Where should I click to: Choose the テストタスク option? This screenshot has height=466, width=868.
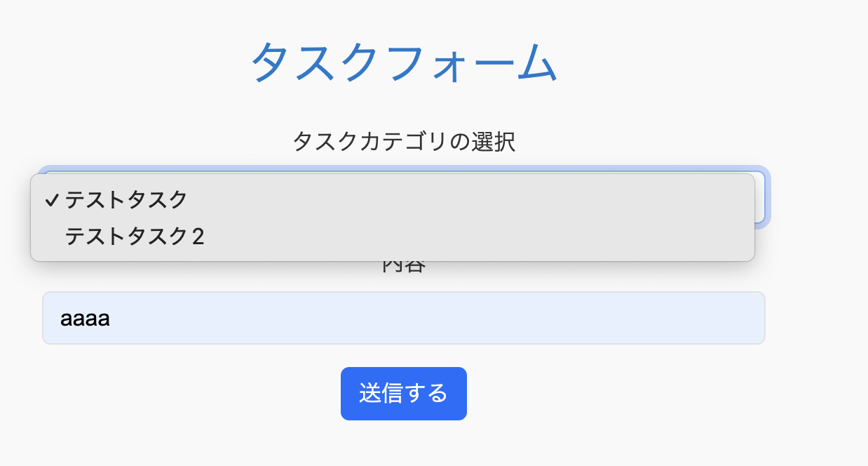393,200
